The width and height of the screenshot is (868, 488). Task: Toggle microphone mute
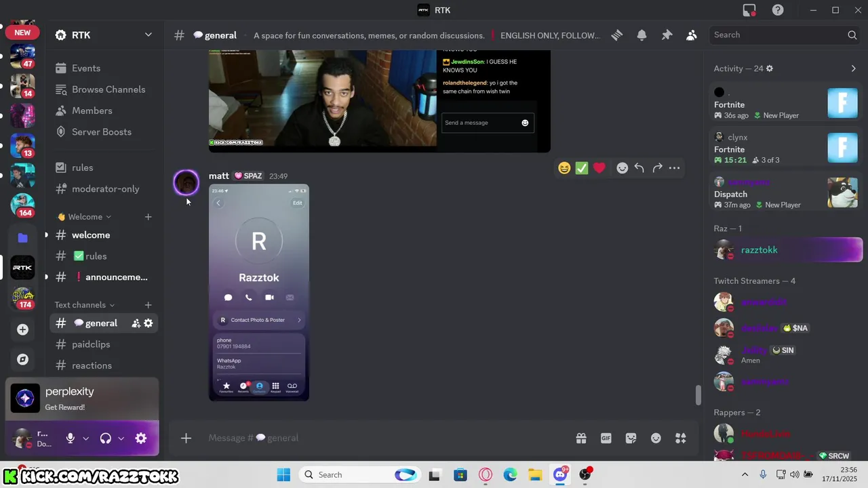coord(70,439)
